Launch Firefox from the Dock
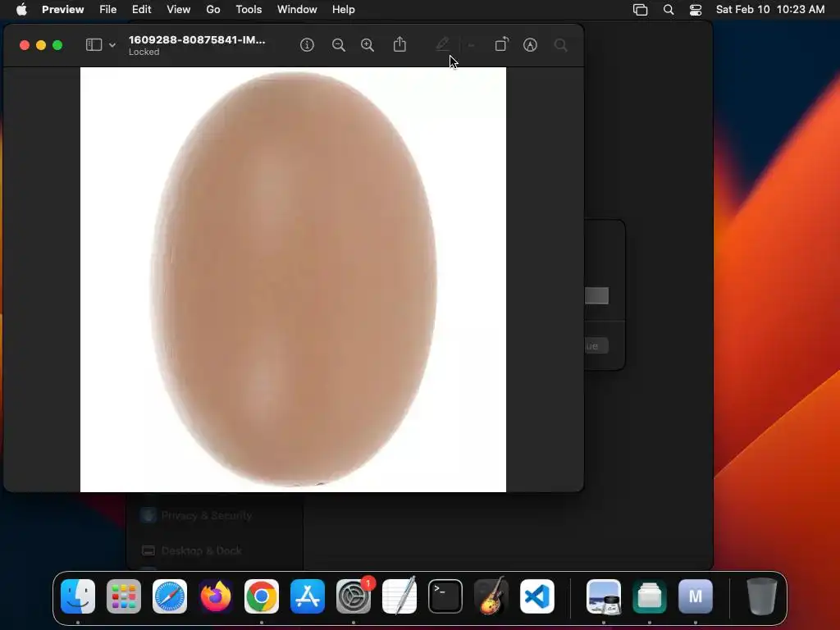This screenshot has height=630, width=840. [x=216, y=596]
